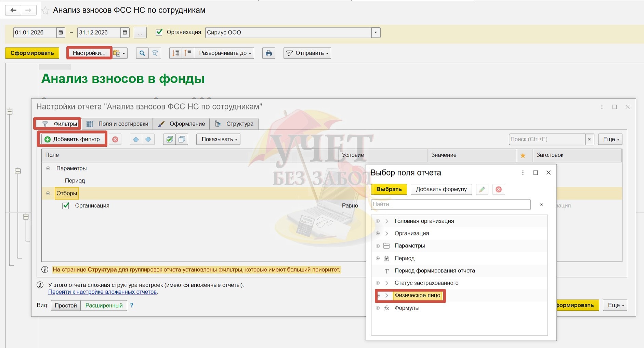Open three-dots menu of field selection dialog

click(x=523, y=173)
